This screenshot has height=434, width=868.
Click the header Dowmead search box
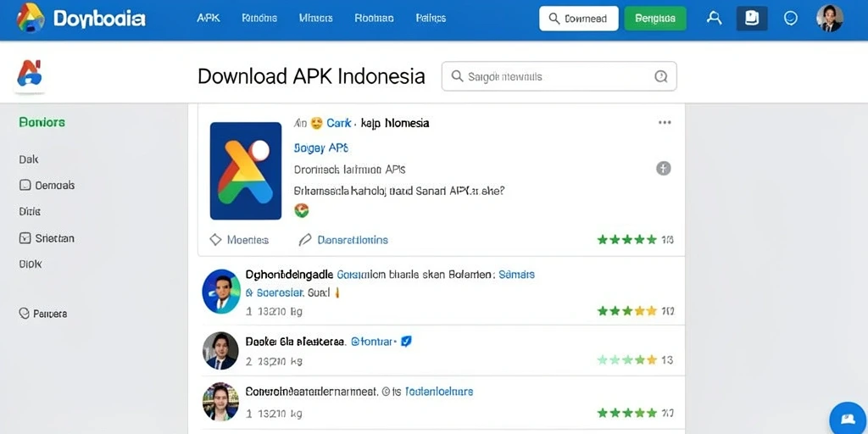pyautogui.click(x=578, y=19)
